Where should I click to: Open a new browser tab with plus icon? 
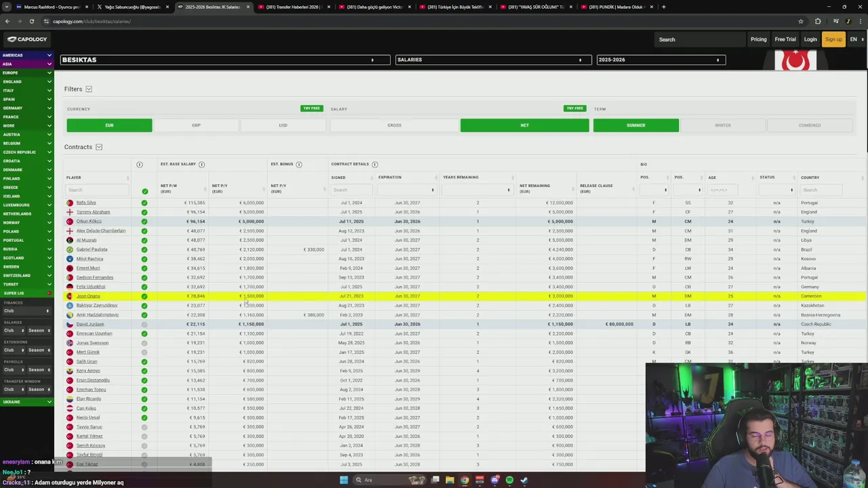[663, 7]
